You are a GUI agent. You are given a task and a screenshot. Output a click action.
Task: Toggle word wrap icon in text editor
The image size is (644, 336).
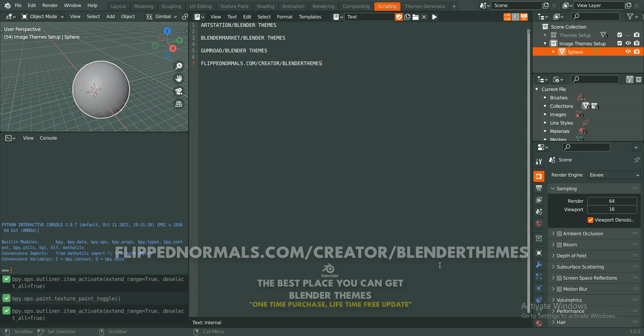(x=516, y=17)
